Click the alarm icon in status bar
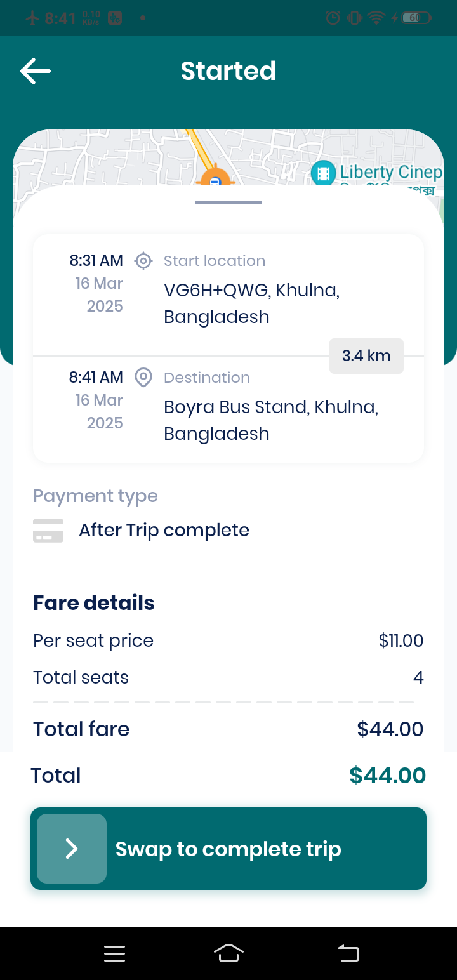Viewport: 457px width, 980px height. click(333, 18)
